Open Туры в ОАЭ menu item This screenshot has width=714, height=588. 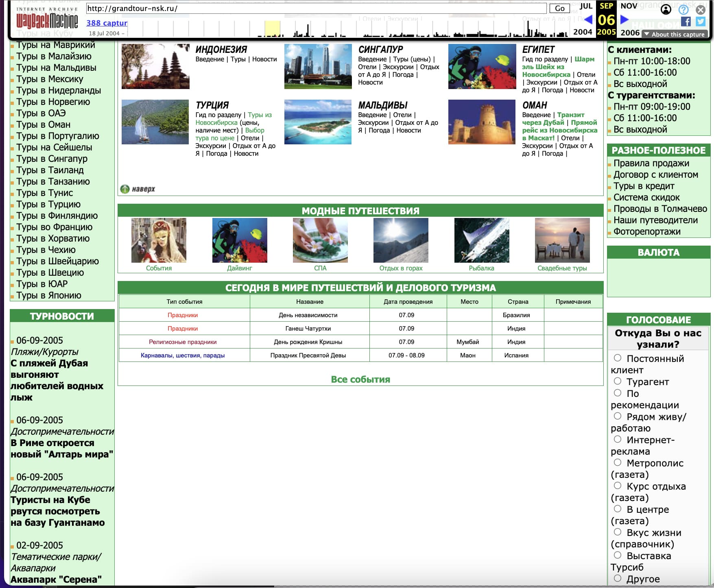[x=41, y=113]
